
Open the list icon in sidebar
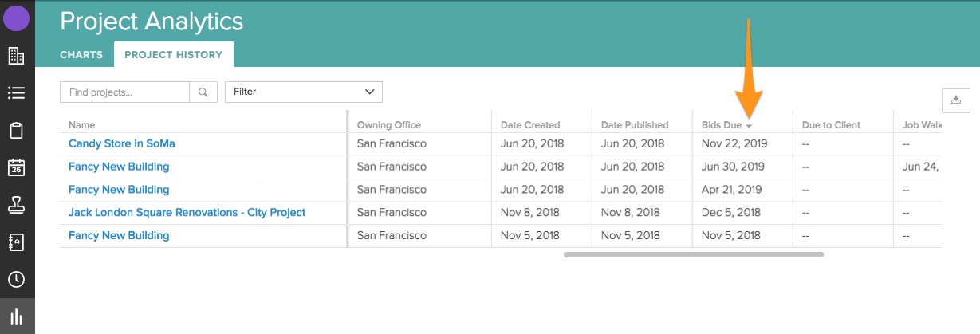click(17, 93)
